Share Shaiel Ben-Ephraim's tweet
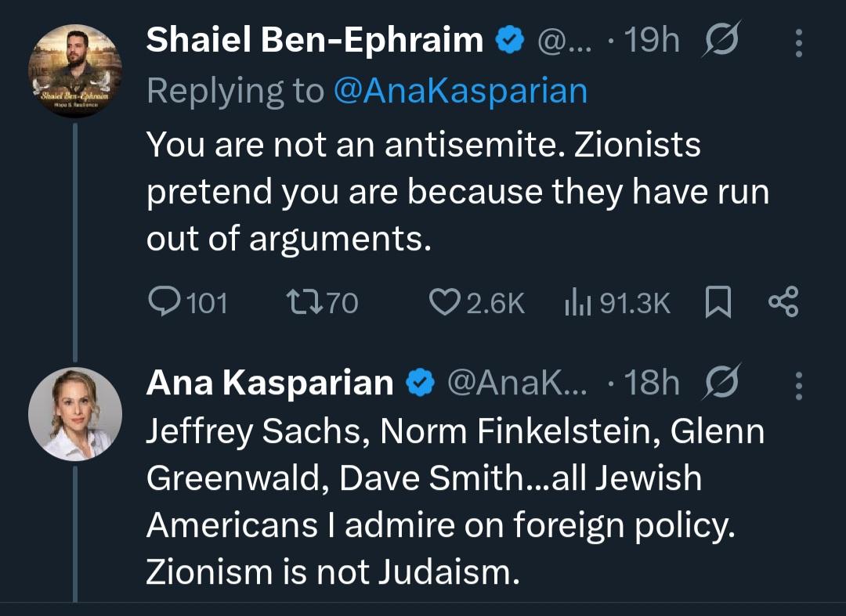 pyautogui.click(x=783, y=303)
